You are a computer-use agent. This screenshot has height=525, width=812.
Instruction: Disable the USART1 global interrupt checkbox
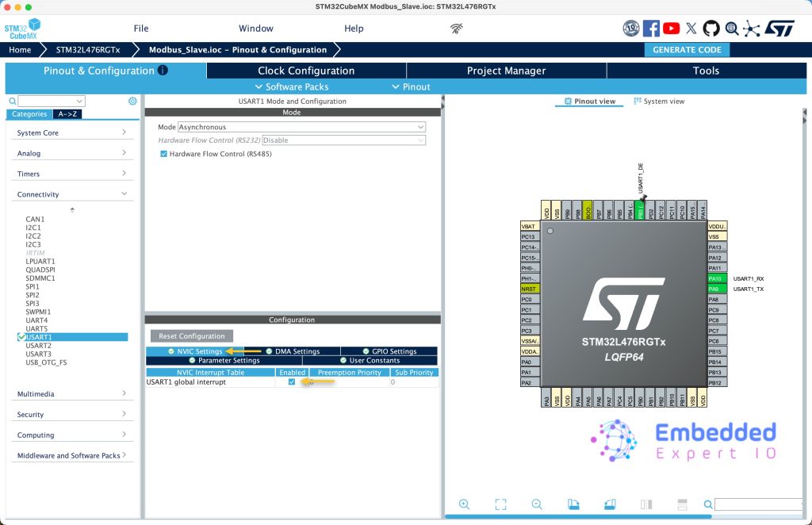[x=292, y=382]
